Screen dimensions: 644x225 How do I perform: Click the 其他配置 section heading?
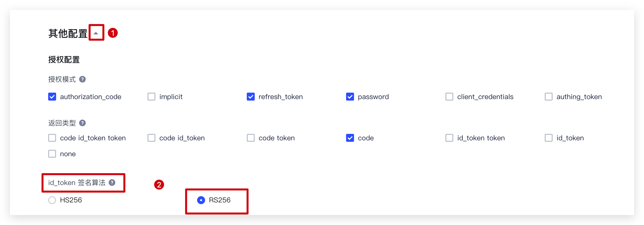[68, 34]
